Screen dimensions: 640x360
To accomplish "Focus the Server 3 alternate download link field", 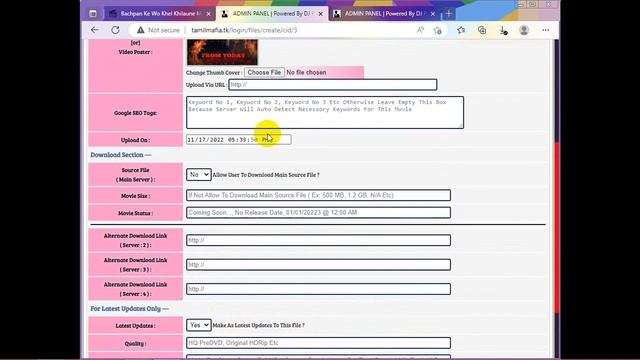I will (318, 264).
